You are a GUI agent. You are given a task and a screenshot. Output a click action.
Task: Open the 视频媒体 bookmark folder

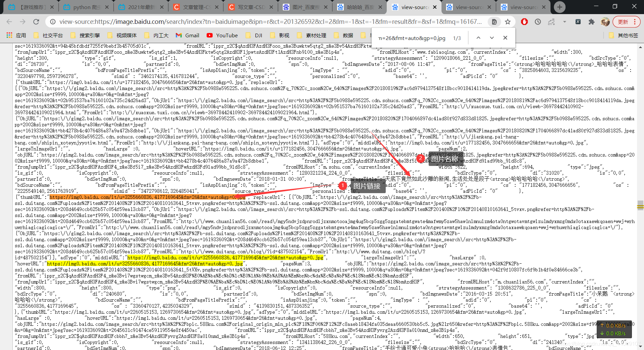(x=122, y=35)
